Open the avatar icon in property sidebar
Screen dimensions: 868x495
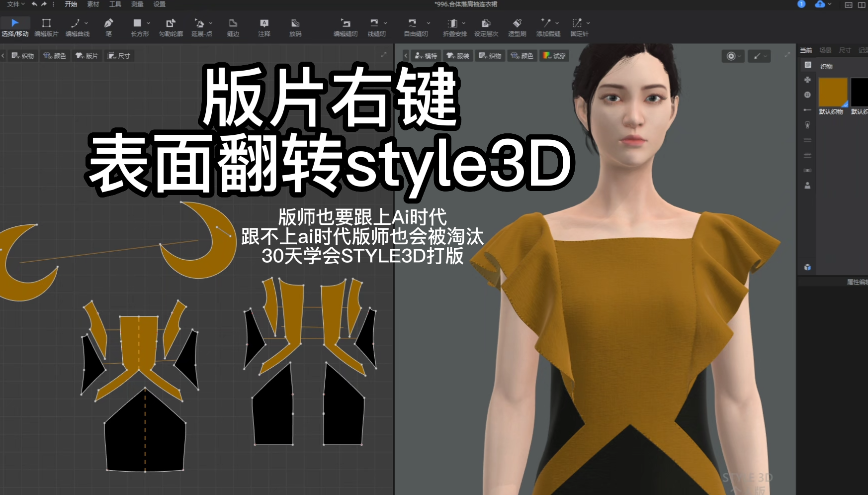tap(807, 186)
